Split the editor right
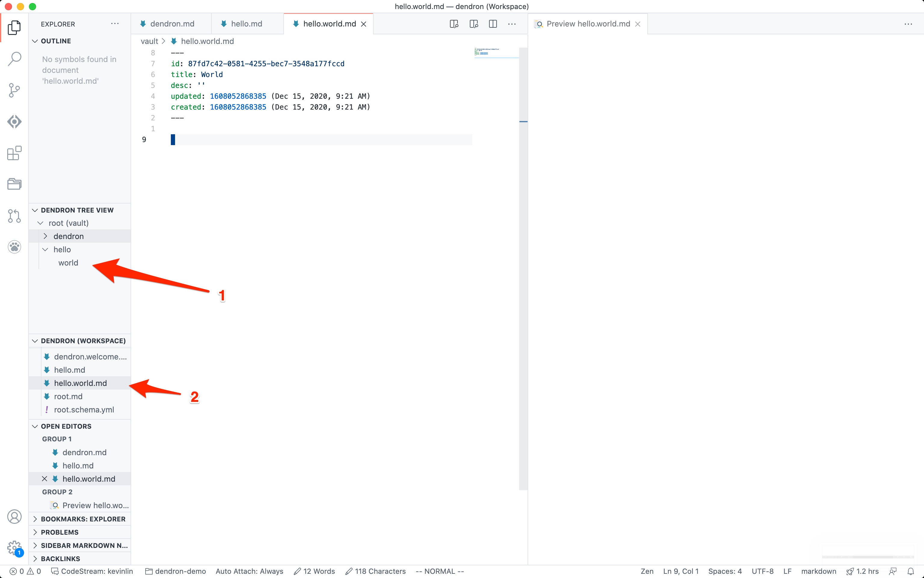 (x=493, y=24)
